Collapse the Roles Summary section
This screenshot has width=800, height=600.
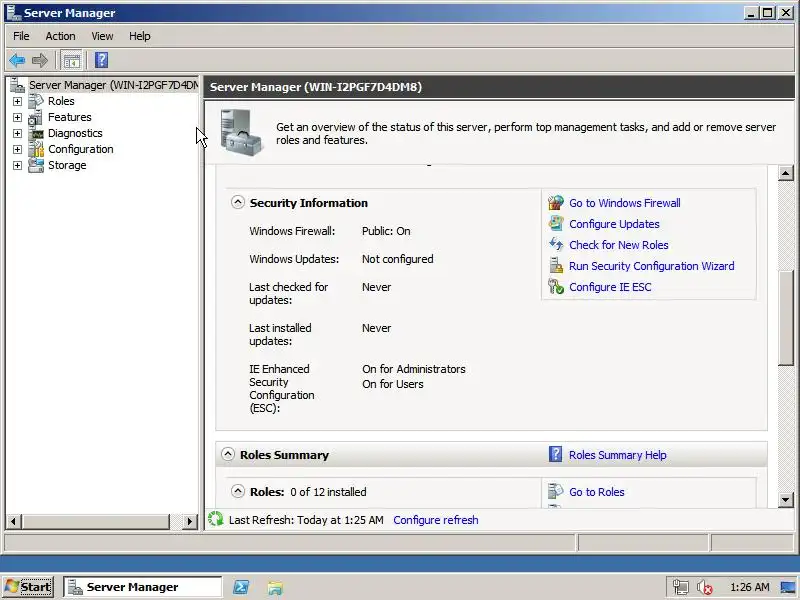click(228, 454)
